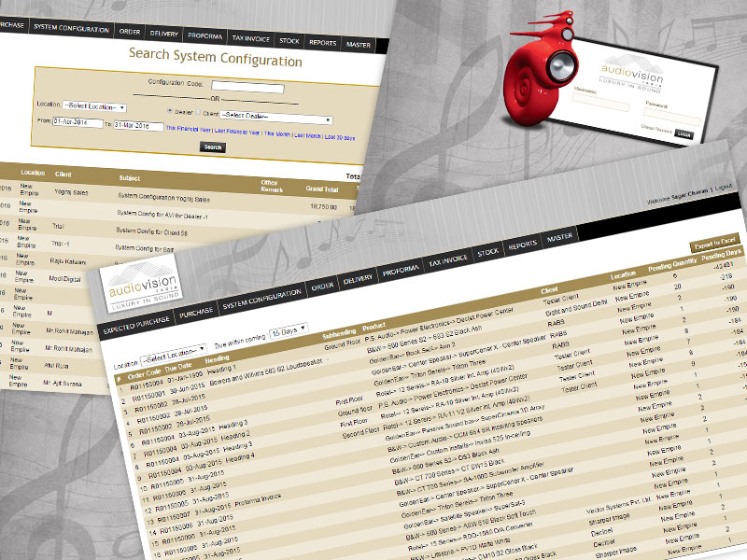Click the Export to Excel button
This screenshot has width=747, height=560.
[714, 243]
